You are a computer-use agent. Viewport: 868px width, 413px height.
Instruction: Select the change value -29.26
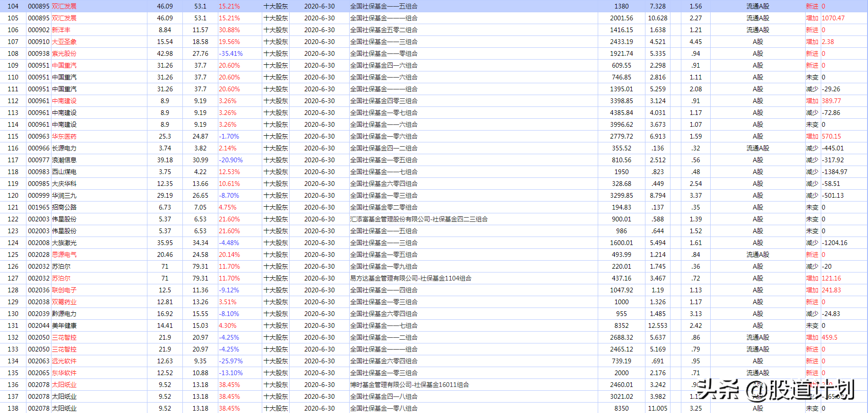831,89
